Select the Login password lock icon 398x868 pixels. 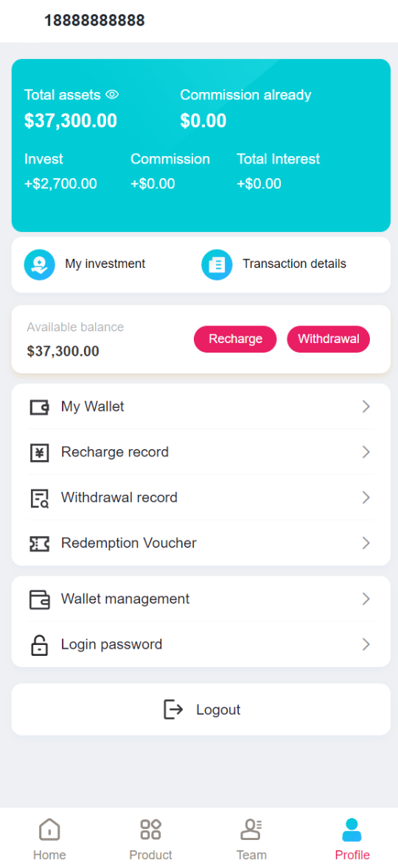coord(39,645)
